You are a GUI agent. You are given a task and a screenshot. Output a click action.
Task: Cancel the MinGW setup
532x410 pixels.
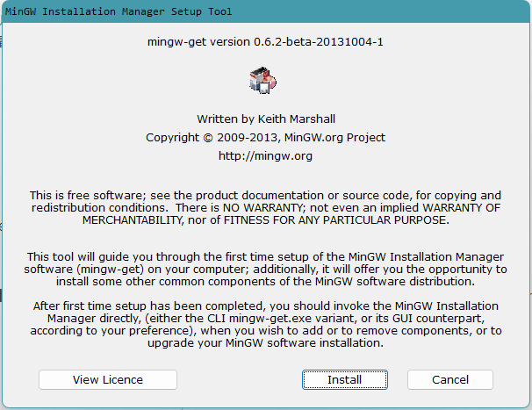(x=449, y=379)
